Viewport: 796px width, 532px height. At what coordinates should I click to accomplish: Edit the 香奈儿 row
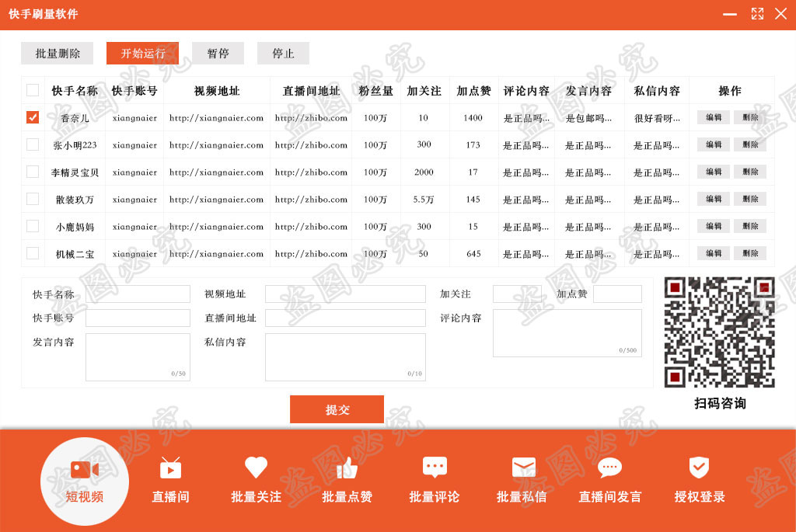click(x=714, y=117)
